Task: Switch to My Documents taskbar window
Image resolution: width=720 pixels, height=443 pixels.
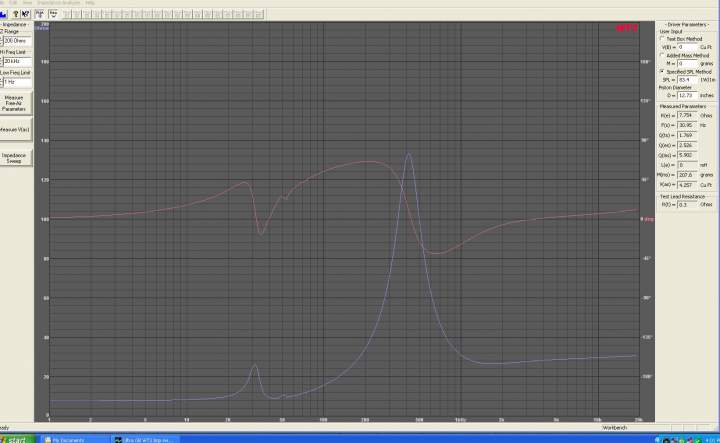Action: (x=75, y=440)
